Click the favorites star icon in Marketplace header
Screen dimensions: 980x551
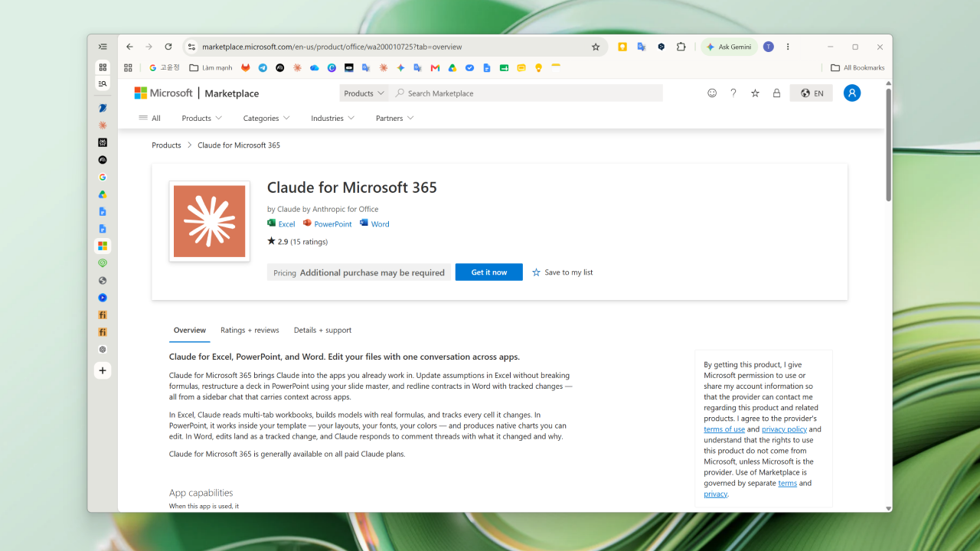755,93
